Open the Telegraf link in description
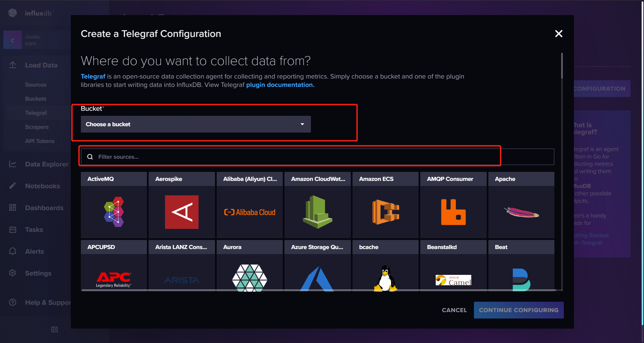The height and width of the screenshot is (343, 644). point(93,77)
